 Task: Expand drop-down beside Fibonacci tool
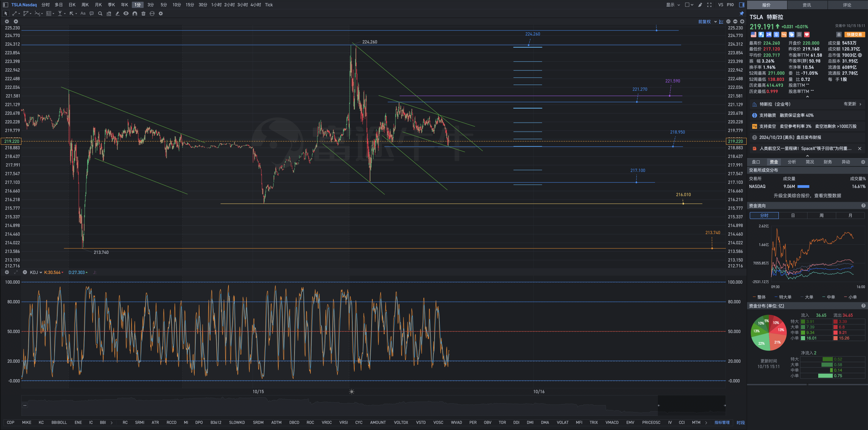(53, 14)
